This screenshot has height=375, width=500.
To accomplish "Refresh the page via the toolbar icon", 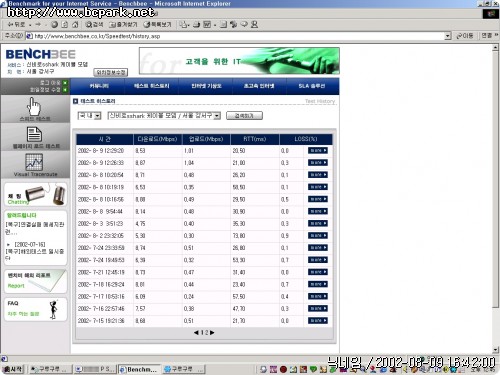I will point(65,25).
